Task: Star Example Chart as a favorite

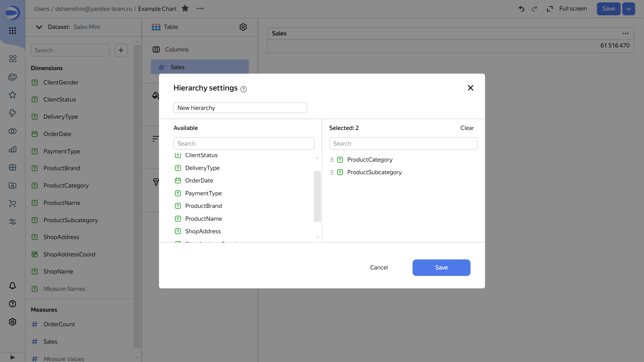Action: point(185,8)
